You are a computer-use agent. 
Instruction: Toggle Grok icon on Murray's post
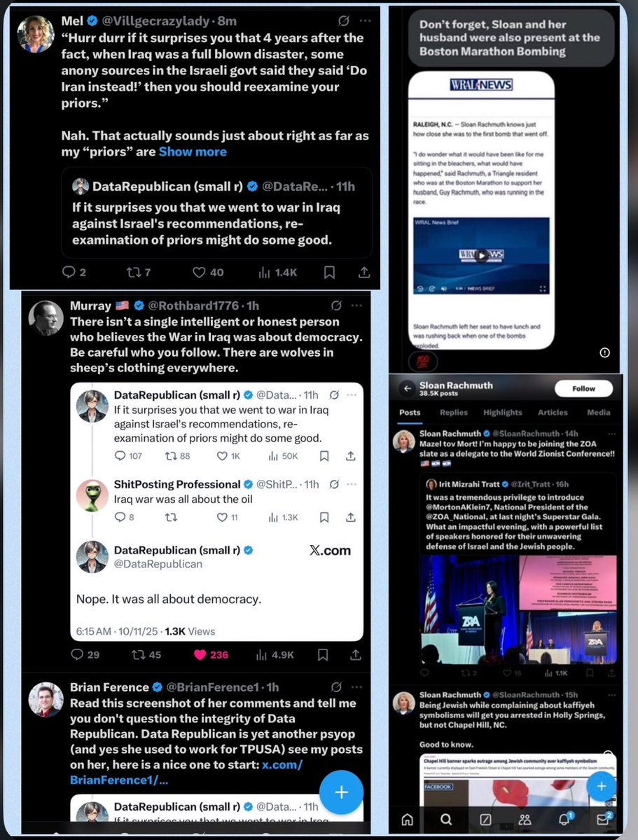336,305
